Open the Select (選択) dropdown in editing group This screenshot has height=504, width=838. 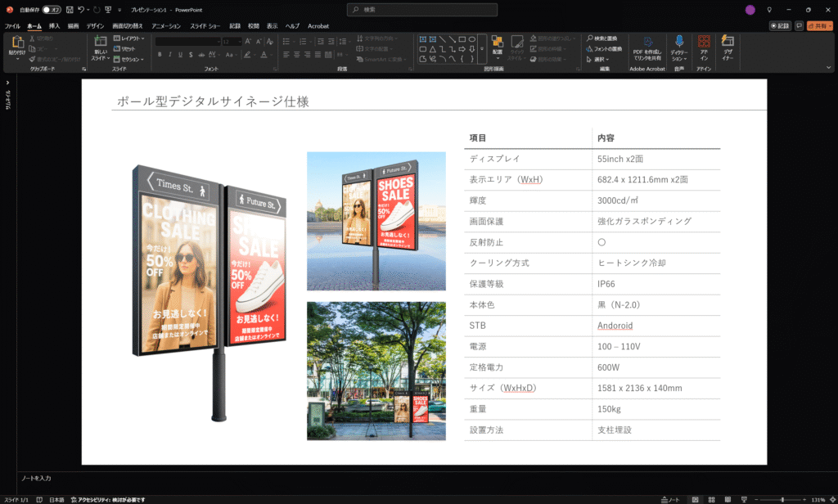(x=600, y=59)
